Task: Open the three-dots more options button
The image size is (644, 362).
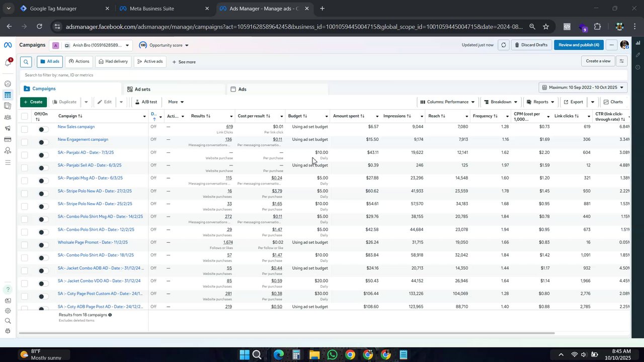Action: (x=611, y=45)
